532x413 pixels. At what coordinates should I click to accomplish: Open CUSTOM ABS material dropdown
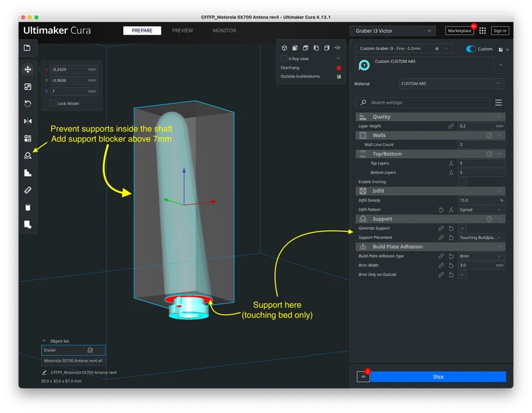452,84
